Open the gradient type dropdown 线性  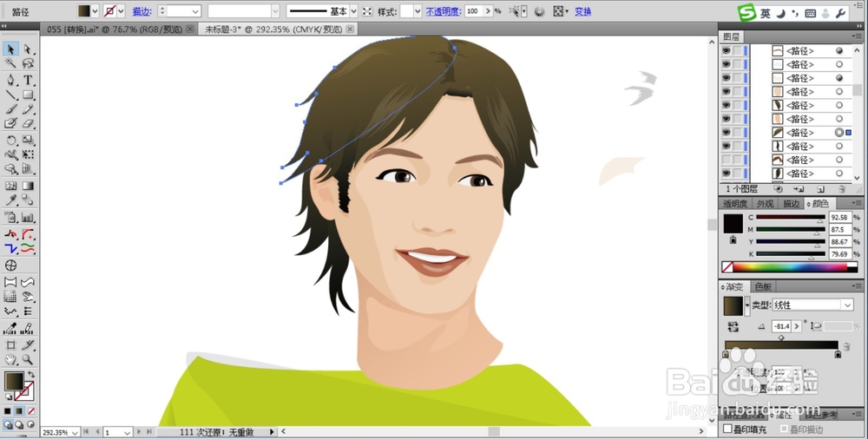coord(847,305)
